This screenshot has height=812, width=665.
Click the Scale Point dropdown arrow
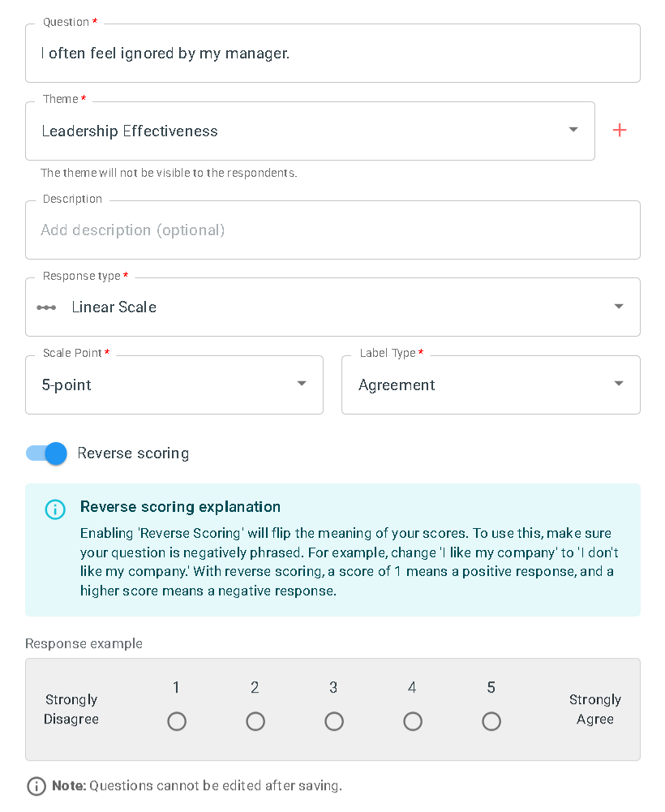coord(301,385)
